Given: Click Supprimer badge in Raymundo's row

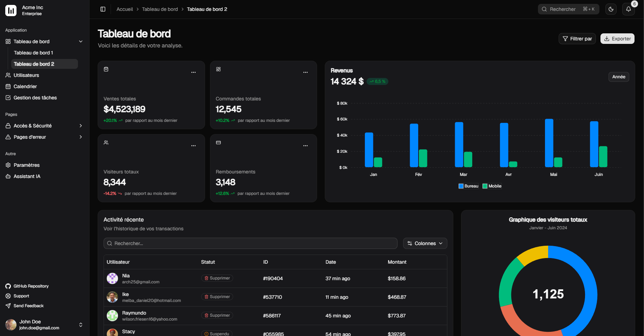Looking at the screenshot, I should (217, 315).
